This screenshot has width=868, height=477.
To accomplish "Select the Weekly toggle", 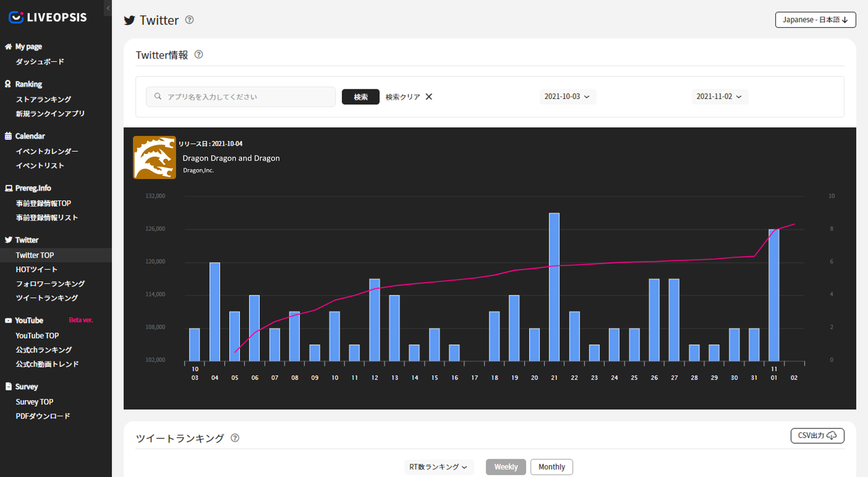I will (506, 467).
